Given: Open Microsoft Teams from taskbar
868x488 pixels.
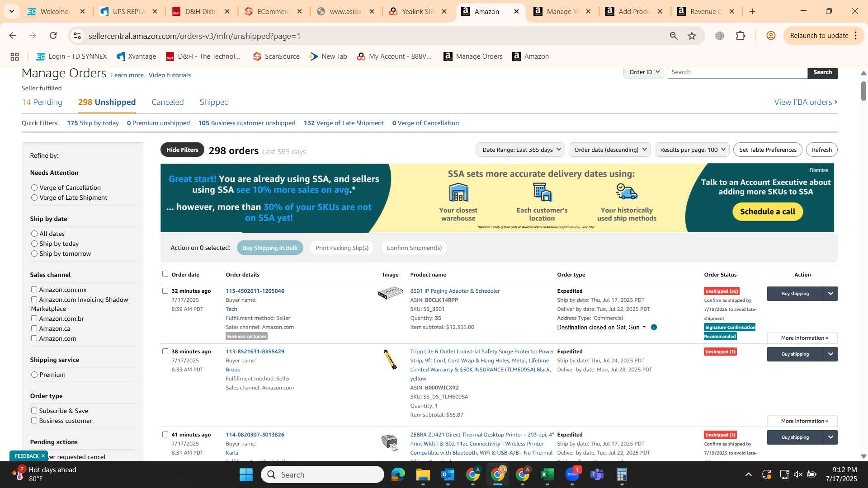Looking at the screenshot, I should 597,474.
